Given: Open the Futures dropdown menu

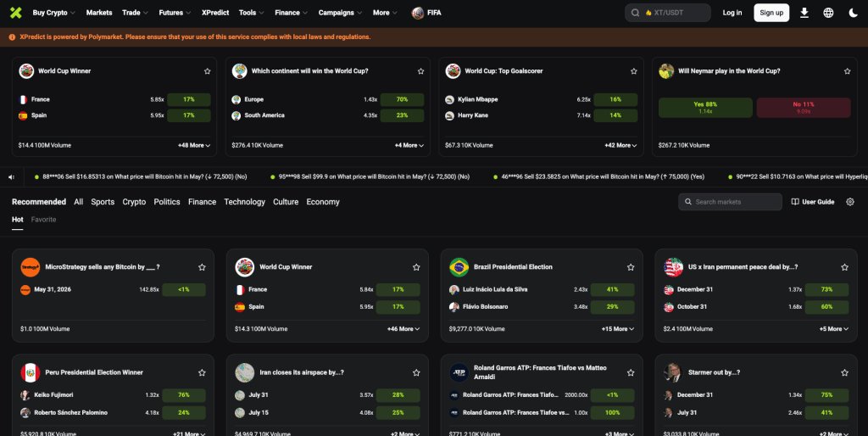Looking at the screenshot, I should pos(175,13).
